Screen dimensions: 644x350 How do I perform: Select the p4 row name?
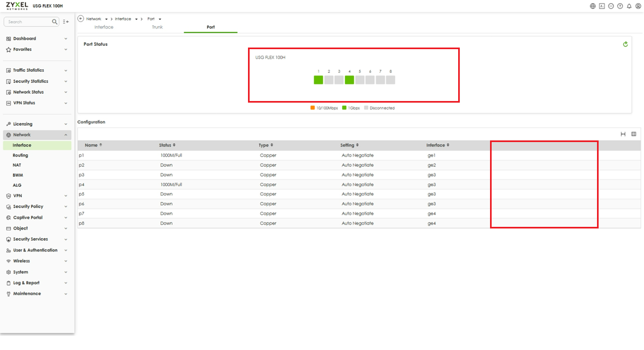coord(82,184)
